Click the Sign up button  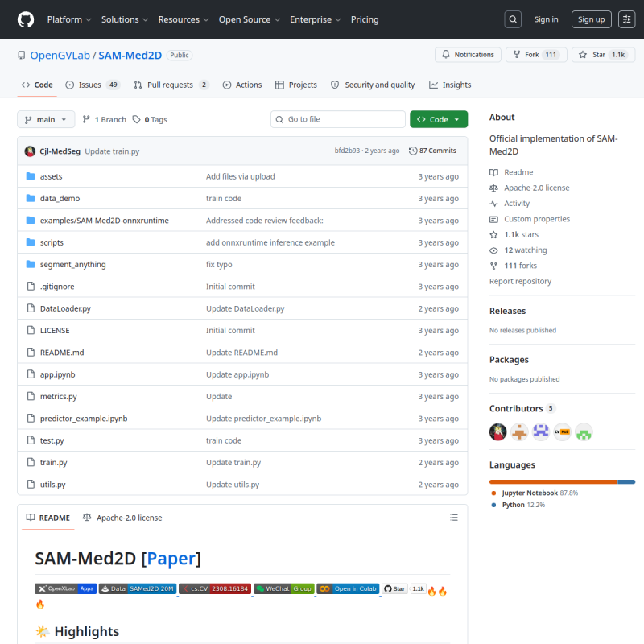591,19
